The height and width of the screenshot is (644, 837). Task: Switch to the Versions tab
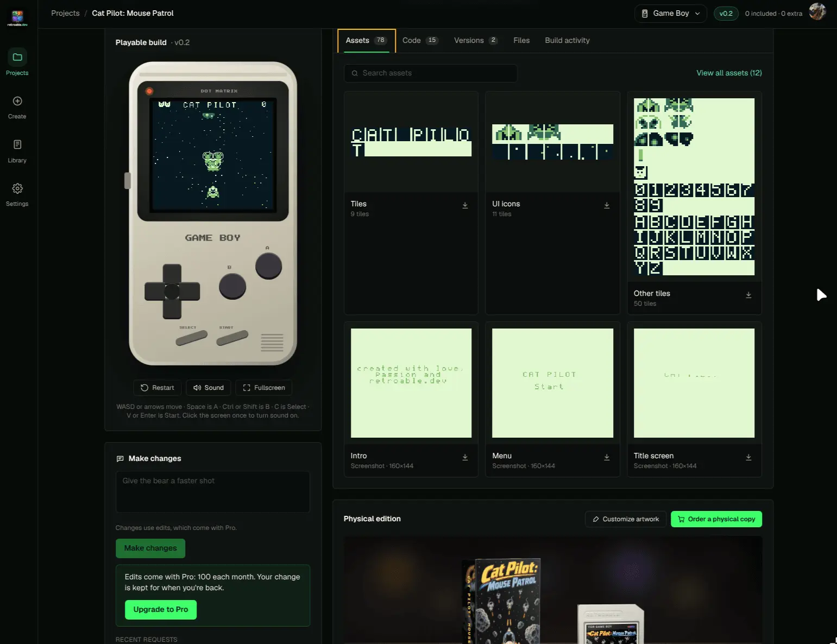tap(476, 41)
